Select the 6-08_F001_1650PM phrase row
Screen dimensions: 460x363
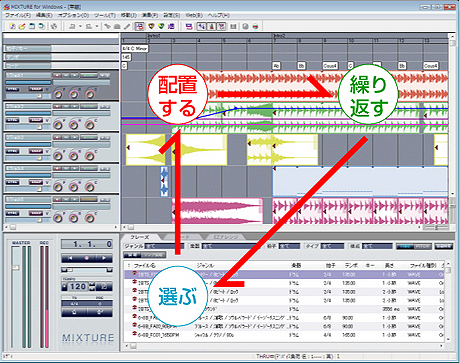[x=285, y=335]
